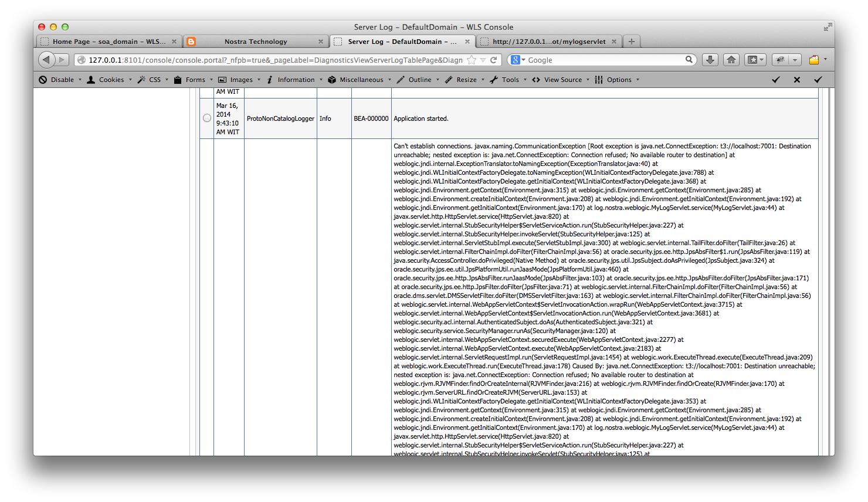Open the bookmarks star menu button
This screenshot has height=502, width=868.
pyautogui.click(x=755, y=60)
